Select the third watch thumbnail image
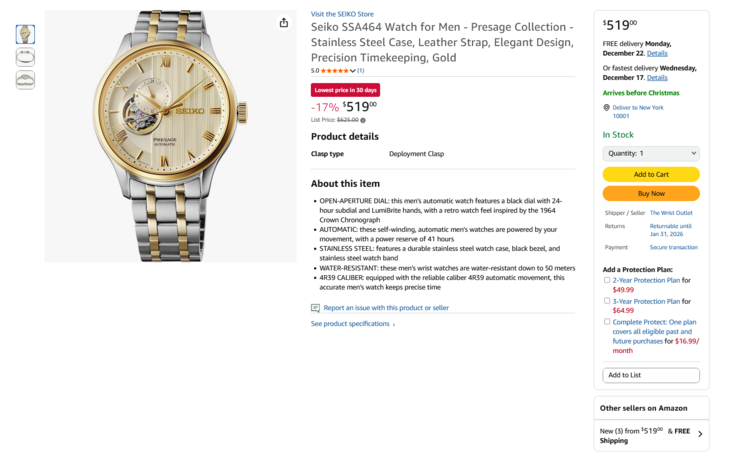This screenshot has height=462, width=738. click(25, 80)
